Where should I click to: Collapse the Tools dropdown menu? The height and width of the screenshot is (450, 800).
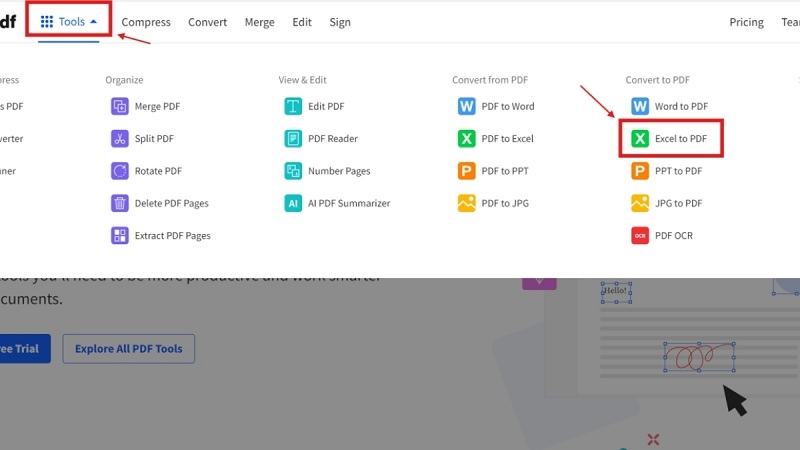click(x=68, y=21)
